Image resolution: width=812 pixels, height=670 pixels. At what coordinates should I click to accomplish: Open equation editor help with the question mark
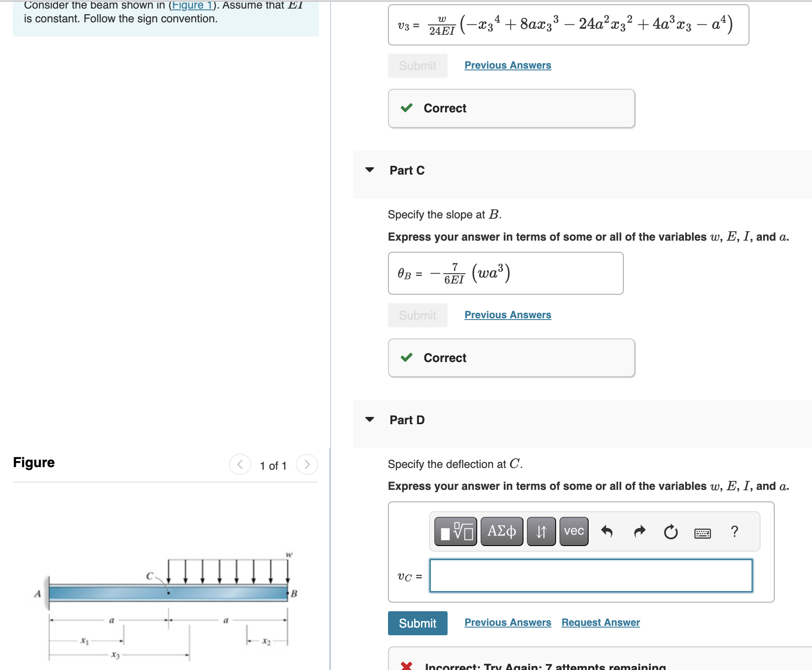pyautogui.click(x=734, y=531)
